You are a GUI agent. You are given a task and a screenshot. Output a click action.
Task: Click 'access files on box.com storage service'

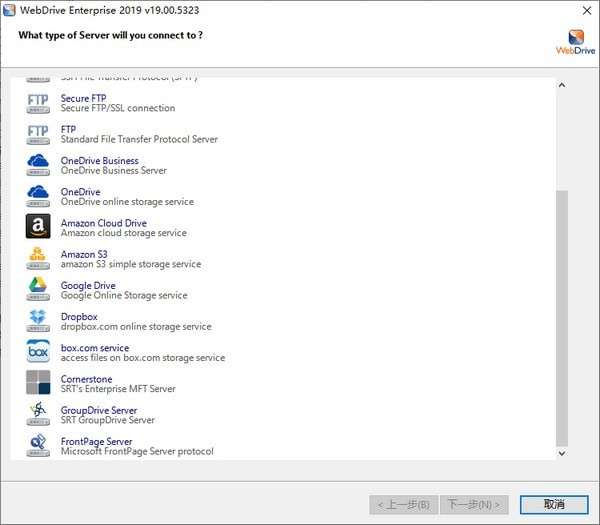click(143, 358)
